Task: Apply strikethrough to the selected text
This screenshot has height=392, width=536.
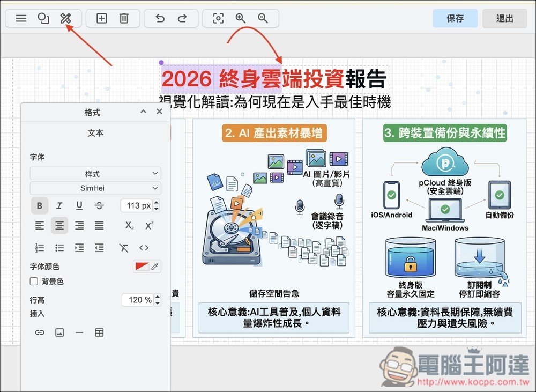Action: click(x=99, y=205)
